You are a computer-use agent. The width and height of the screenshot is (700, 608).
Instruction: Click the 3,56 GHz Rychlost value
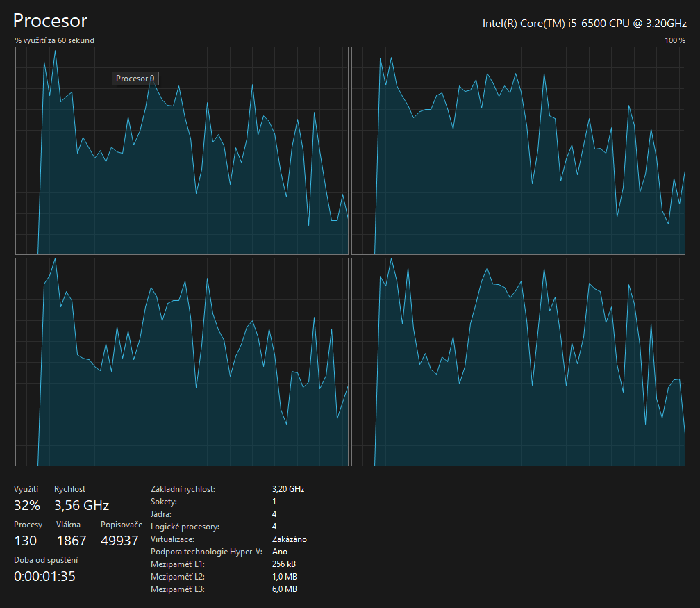(x=81, y=505)
